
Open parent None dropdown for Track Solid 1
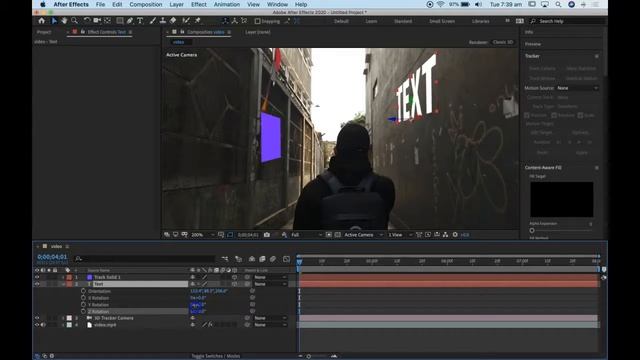tap(270, 277)
